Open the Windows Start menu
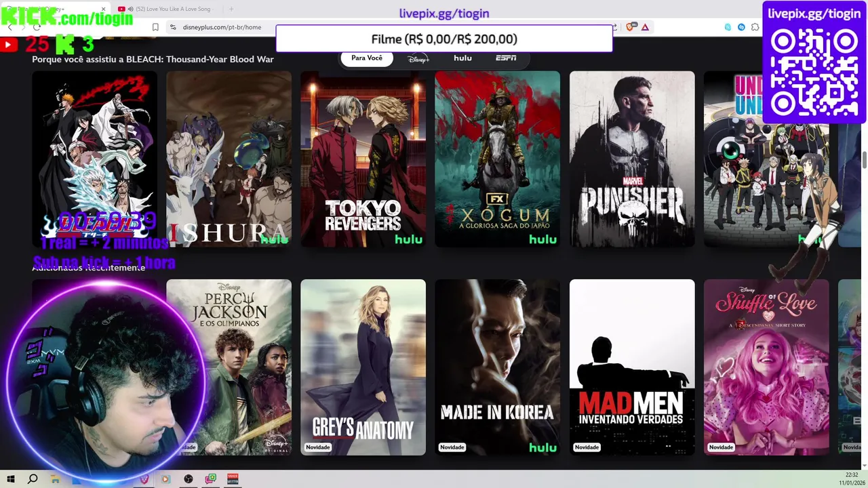The width and height of the screenshot is (868, 488). coord(11,479)
